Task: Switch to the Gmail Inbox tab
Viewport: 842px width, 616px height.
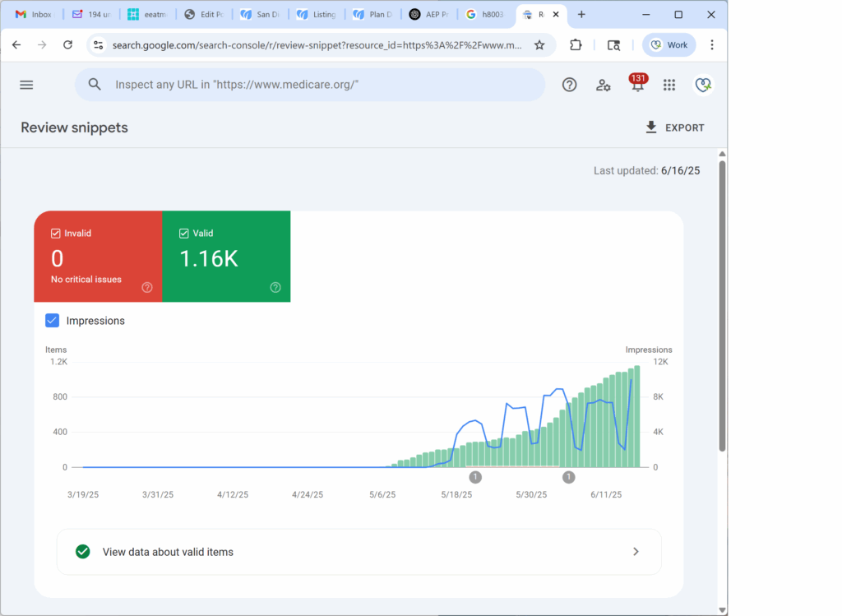Action: pyautogui.click(x=35, y=15)
